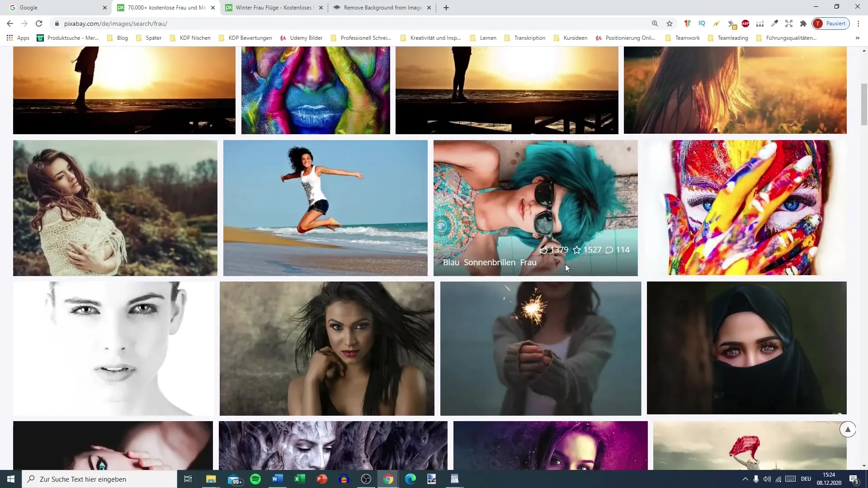Open the bar chart extension icon
This screenshot has width=868, height=488.
click(760, 23)
